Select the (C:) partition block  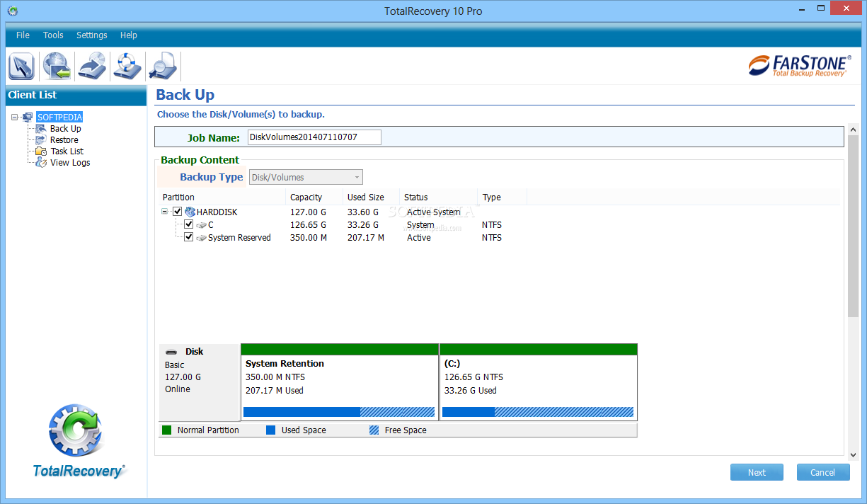(x=539, y=382)
